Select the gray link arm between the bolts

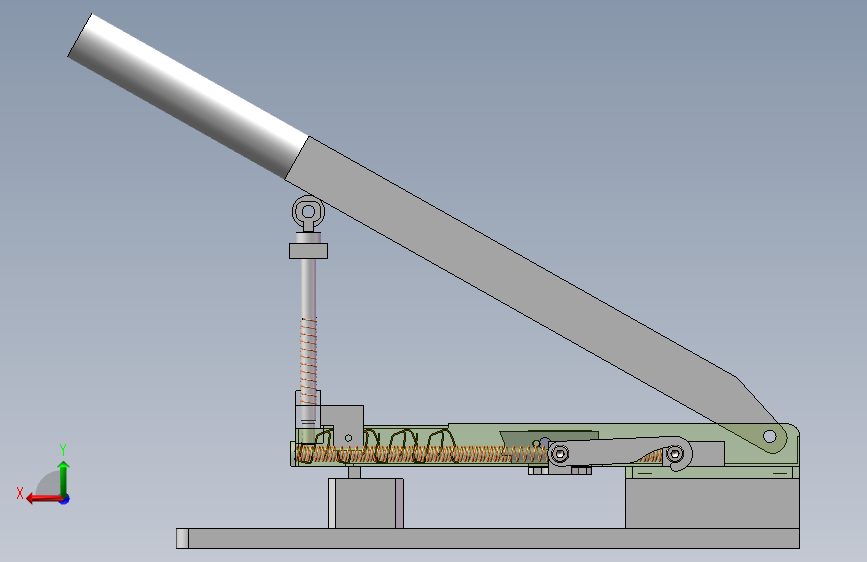(x=618, y=452)
